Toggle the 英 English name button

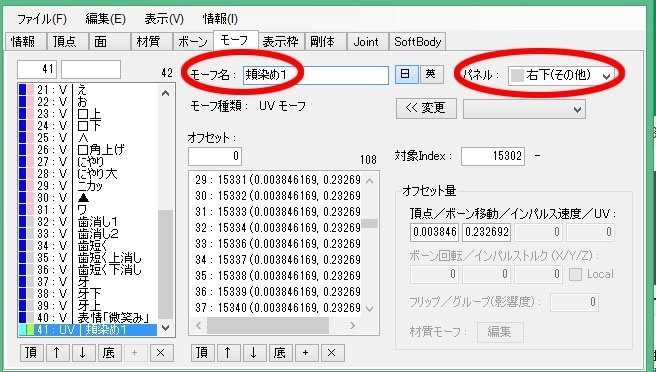[x=431, y=74]
